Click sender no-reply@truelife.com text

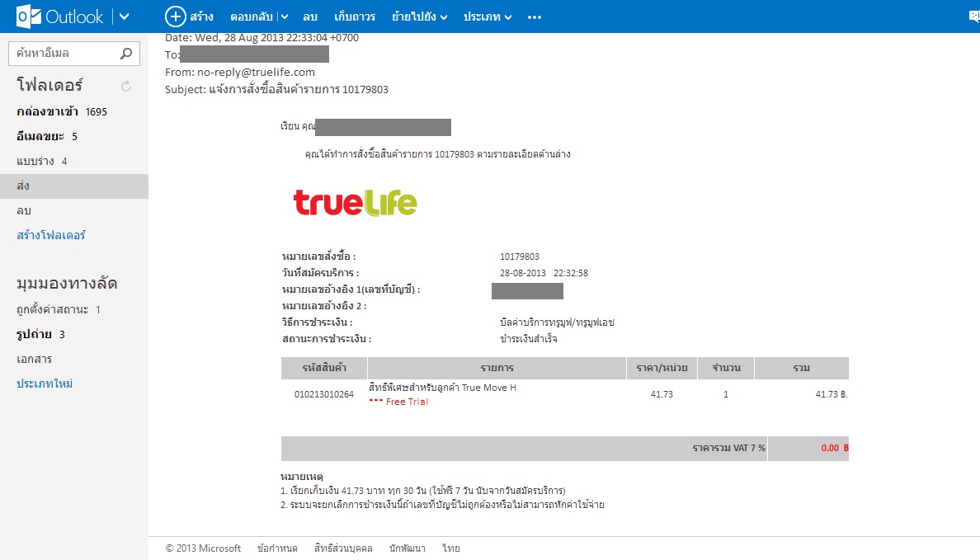pyautogui.click(x=257, y=72)
